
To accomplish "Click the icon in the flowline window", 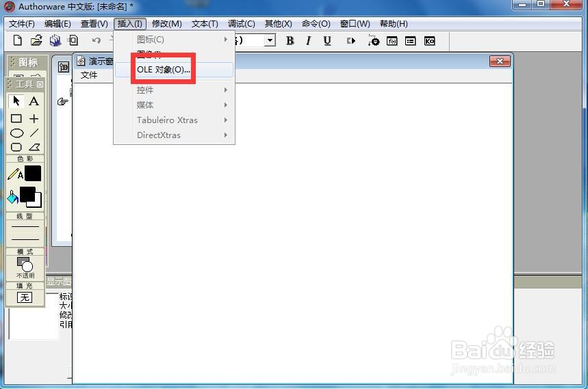I will [64, 67].
